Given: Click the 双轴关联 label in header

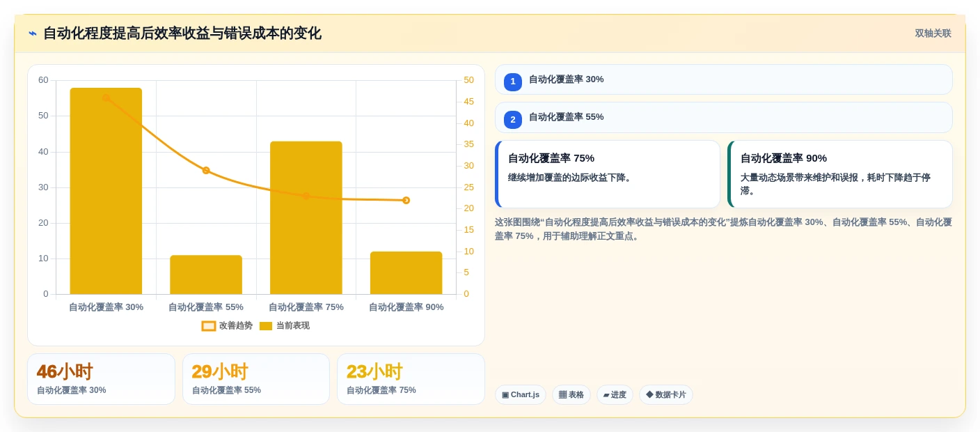Looking at the screenshot, I should click(933, 33).
